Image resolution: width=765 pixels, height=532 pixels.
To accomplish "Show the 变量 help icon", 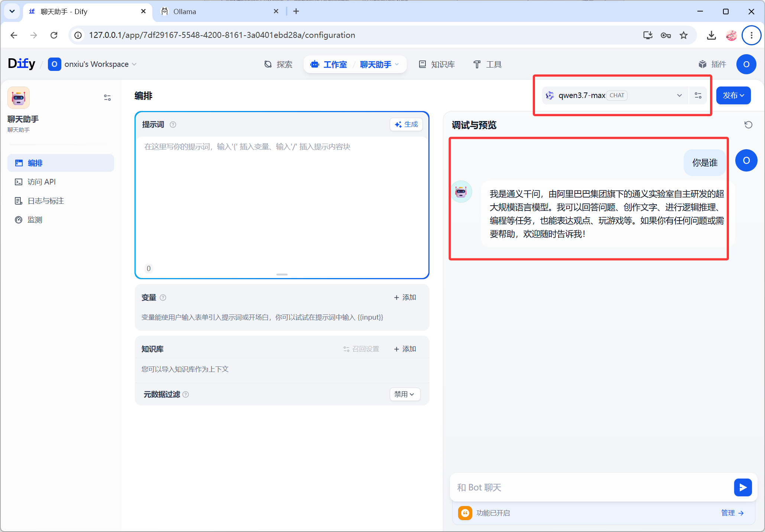I will pyautogui.click(x=163, y=297).
